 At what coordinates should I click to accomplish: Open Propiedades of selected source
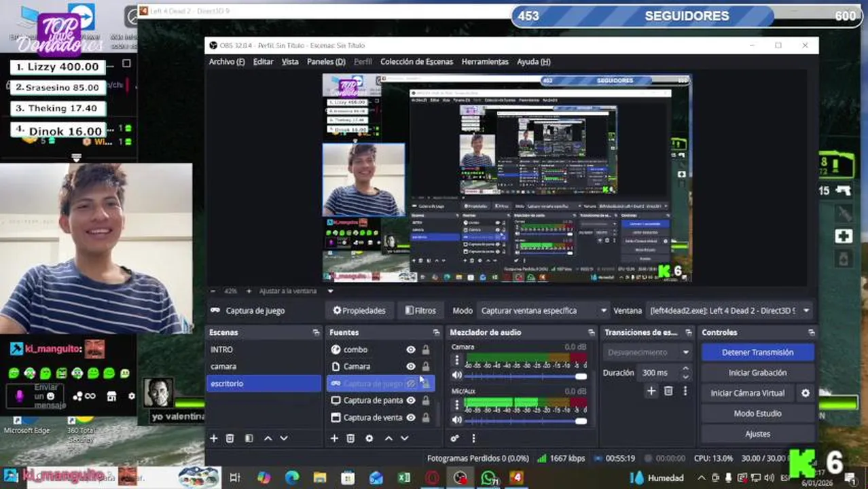coord(359,311)
